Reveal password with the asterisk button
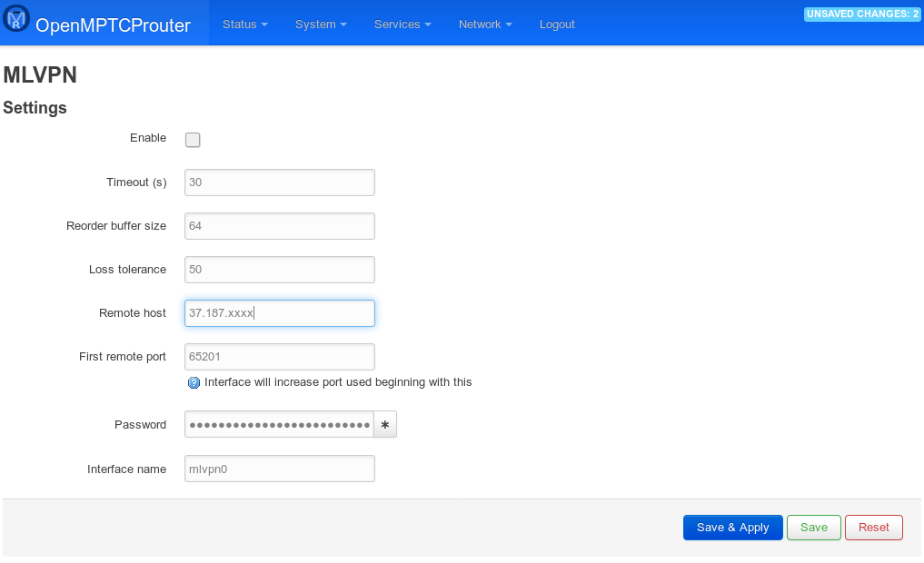This screenshot has width=924, height=563. (385, 425)
